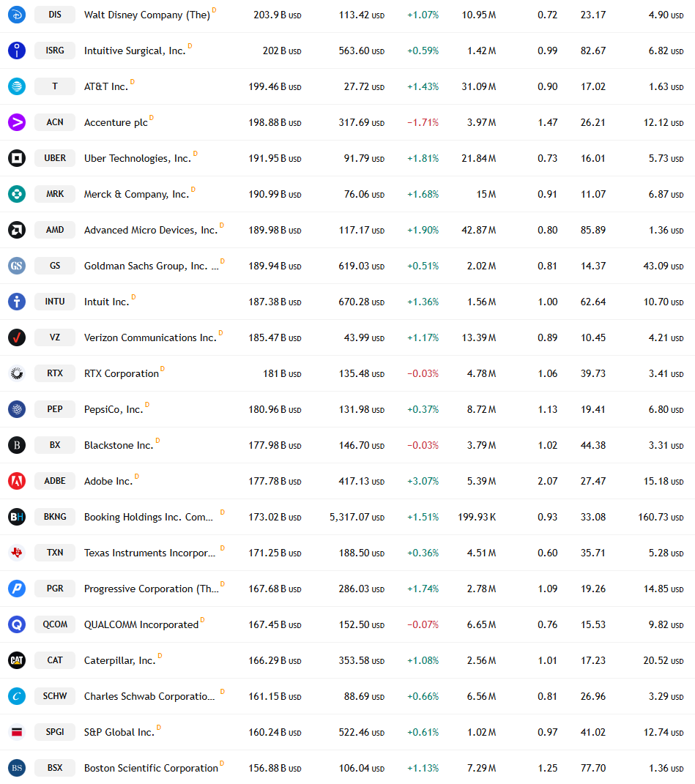Click the QUALCOMM Q logo icon

17,624
